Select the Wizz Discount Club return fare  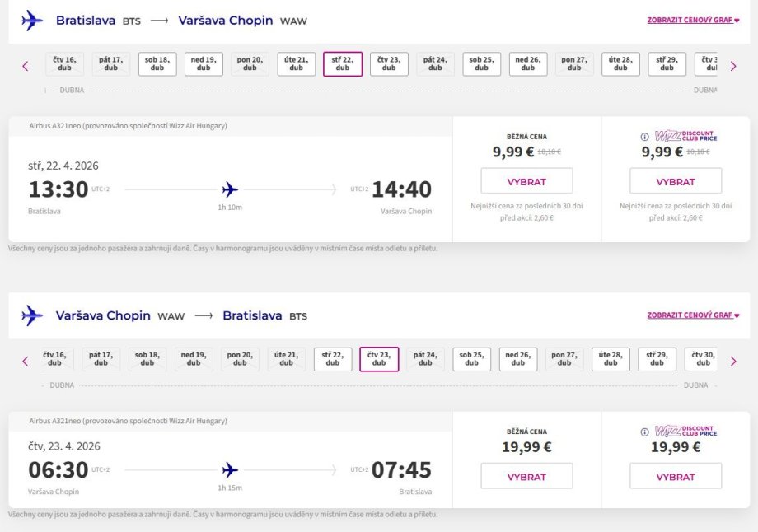click(x=676, y=476)
